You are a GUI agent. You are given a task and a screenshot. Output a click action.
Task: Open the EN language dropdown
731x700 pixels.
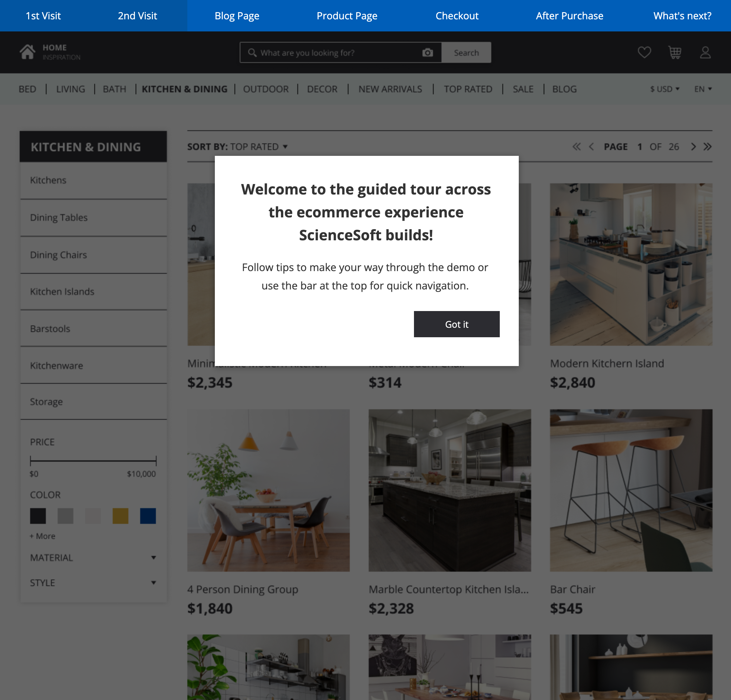703,89
